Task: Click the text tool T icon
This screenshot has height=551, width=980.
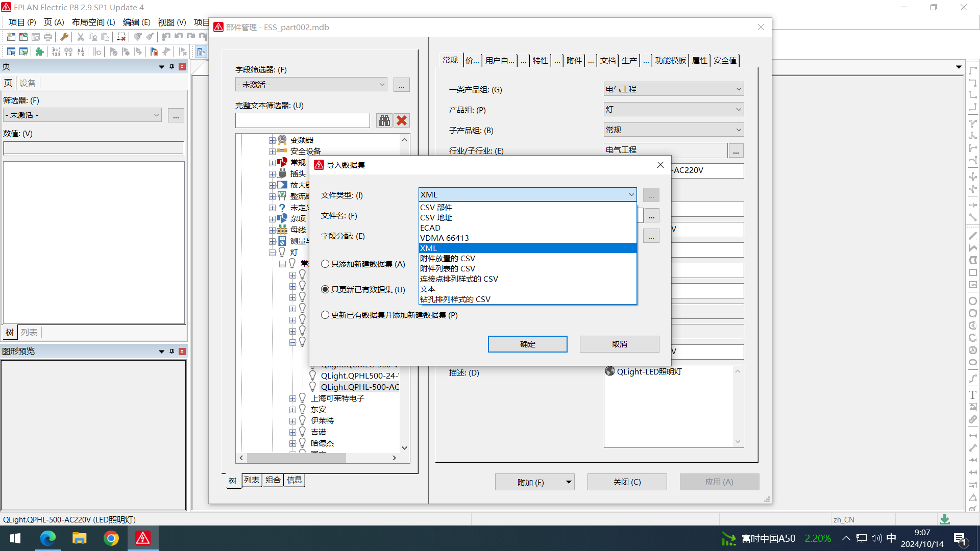Action: tap(972, 395)
